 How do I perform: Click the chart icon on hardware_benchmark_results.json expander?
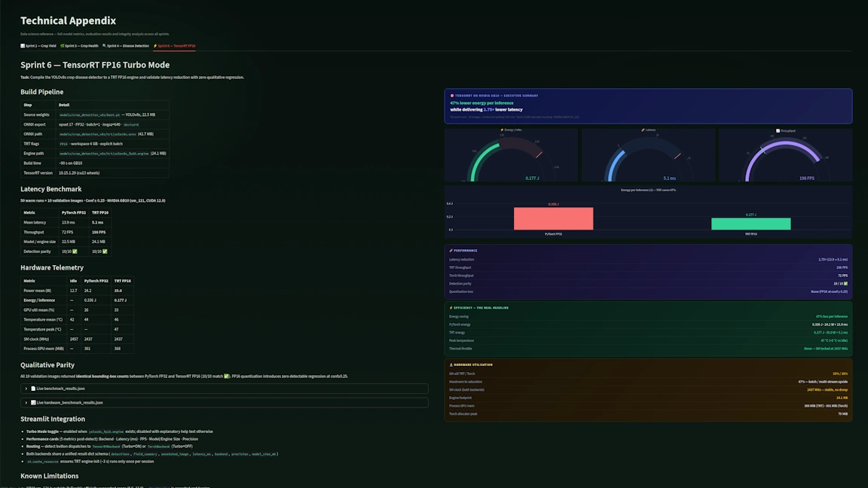33,403
